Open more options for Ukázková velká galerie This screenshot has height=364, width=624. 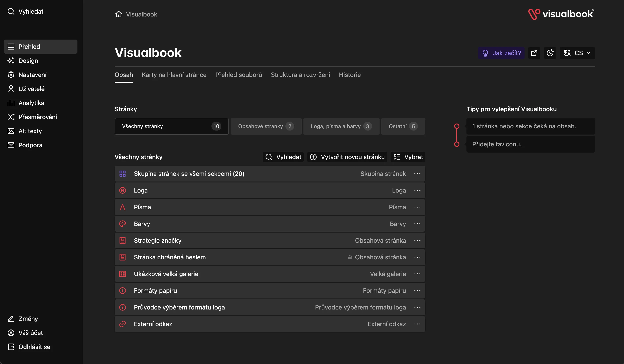click(417, 274)
